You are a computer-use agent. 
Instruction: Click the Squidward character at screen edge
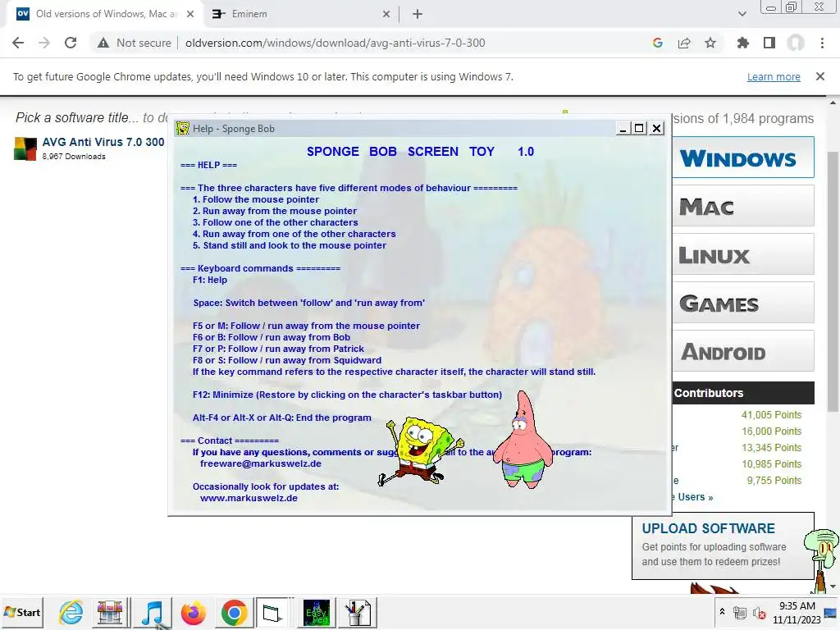(824, 559)
